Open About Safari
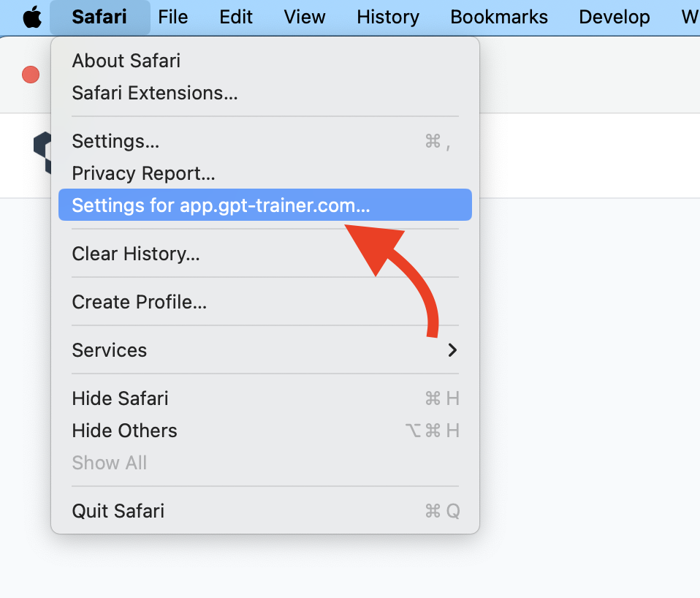This screenshot has height=598, width=700. point(265,60)
